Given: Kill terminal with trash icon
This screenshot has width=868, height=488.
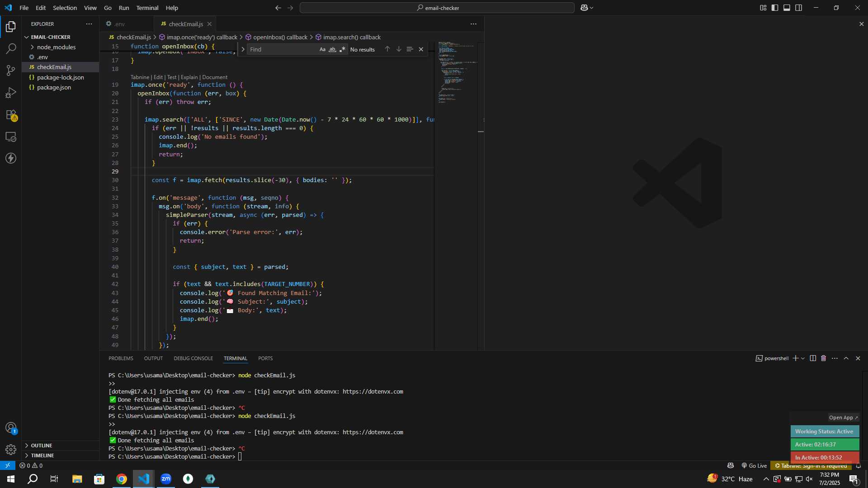Looking at the screenshot, I should click(x=824, y=358).
